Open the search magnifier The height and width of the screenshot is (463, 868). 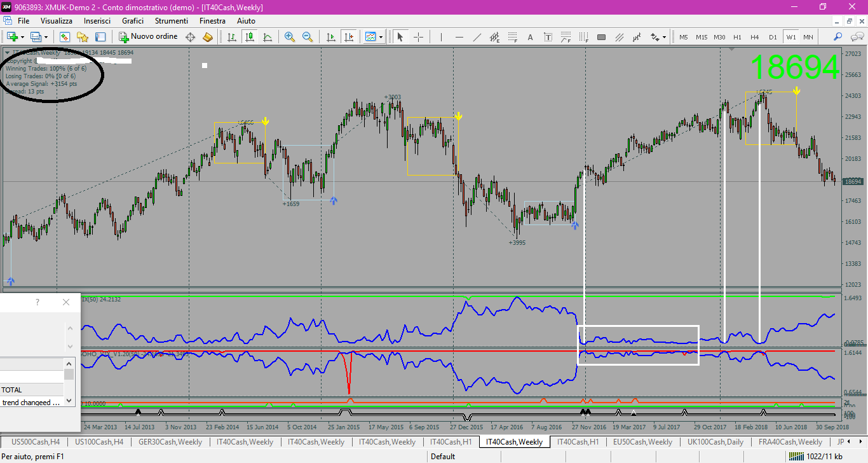tap(838, 37)
